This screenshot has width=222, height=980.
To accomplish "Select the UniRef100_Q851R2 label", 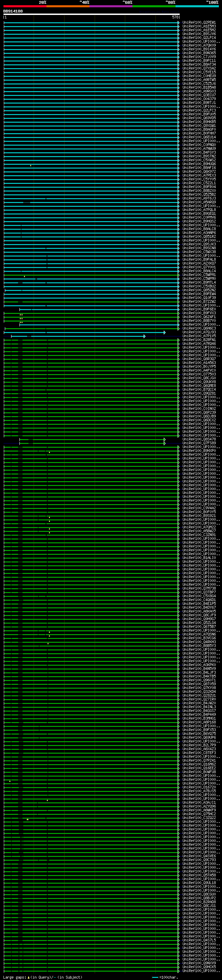I will [x=199, y=237].
